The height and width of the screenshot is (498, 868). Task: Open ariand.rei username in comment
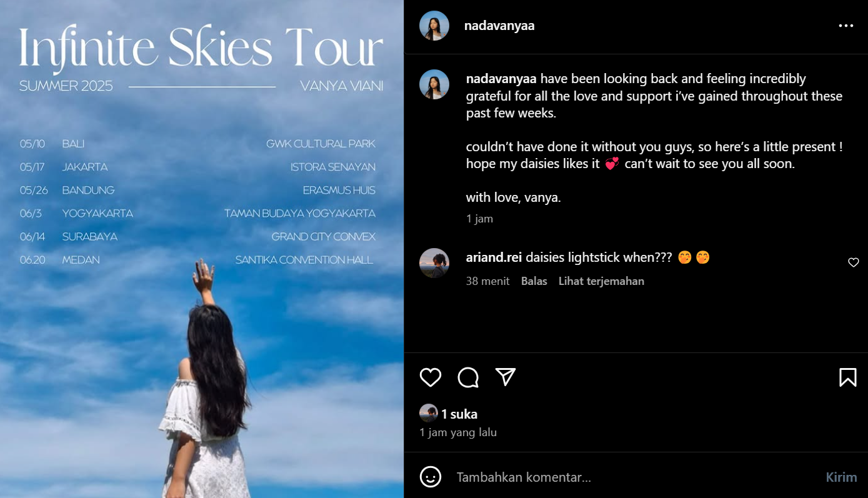tap(494, 257)
